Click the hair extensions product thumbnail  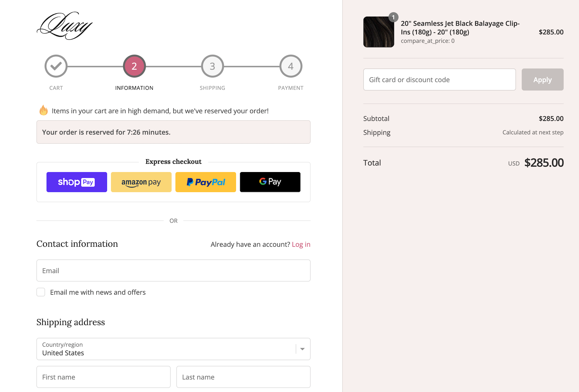pyautogui.click(x=379, y=32)
